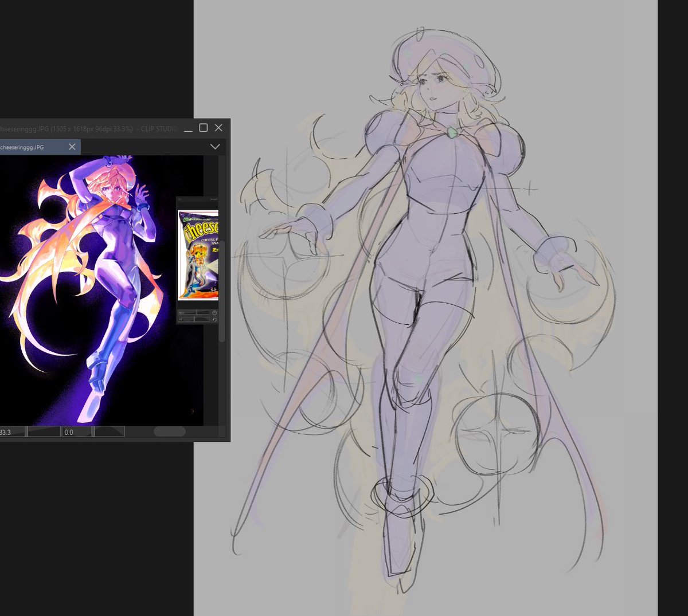This screenshot has width=688, height=616.
Task: Click the 33.3 zoom percentage field
Action: coord(11,431)
